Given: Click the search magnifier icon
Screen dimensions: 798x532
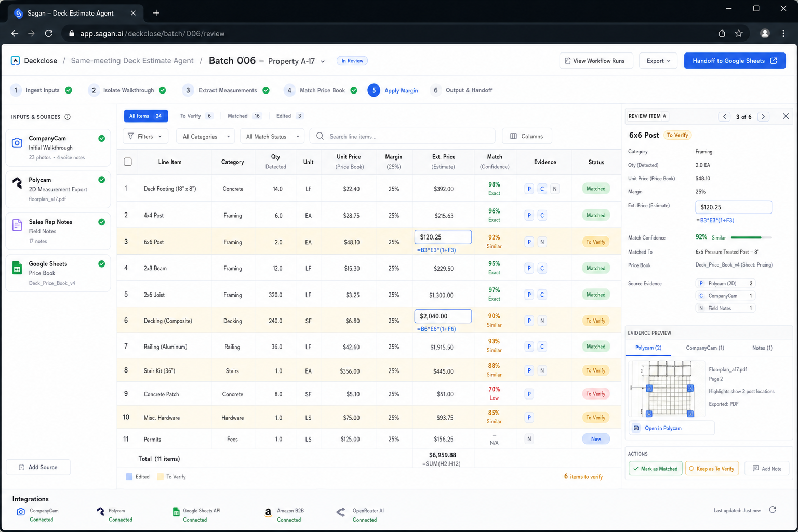Looking at the screenshot, I should coord(320,136).
